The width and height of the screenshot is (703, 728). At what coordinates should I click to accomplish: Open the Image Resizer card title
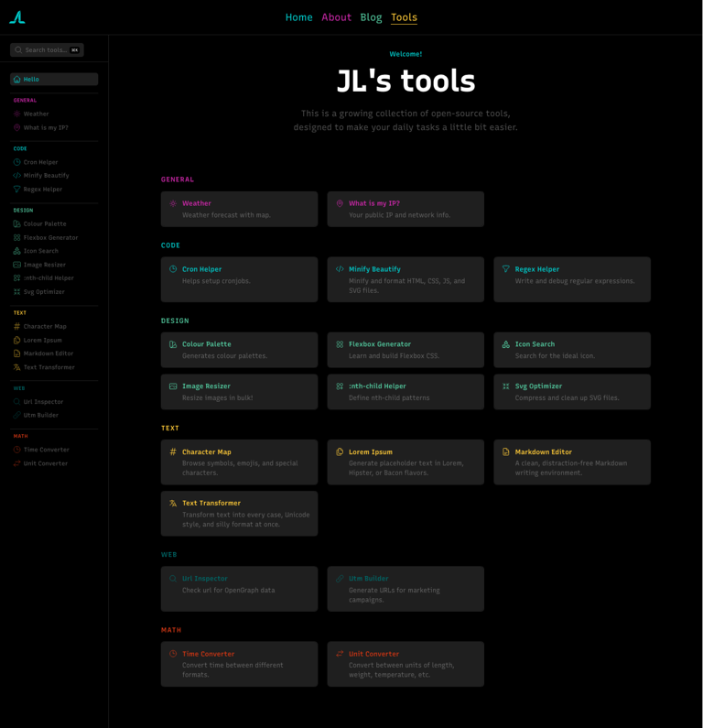pos(207,386)
